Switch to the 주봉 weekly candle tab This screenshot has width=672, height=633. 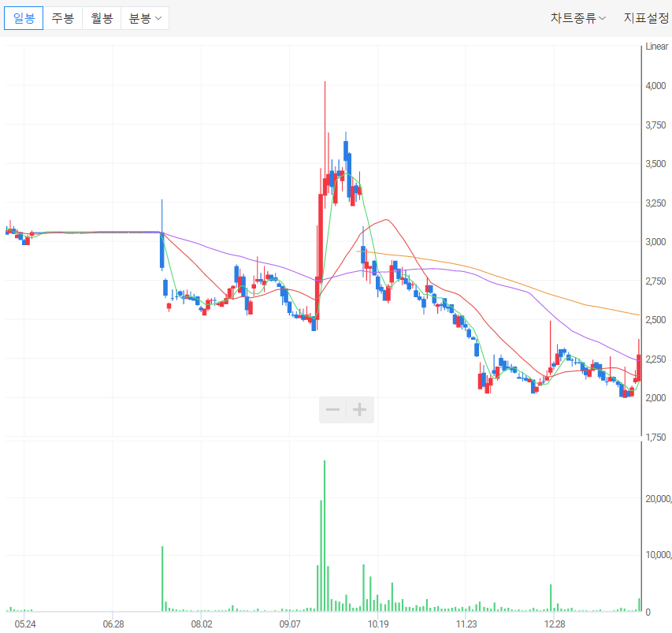tap(62, 18)
